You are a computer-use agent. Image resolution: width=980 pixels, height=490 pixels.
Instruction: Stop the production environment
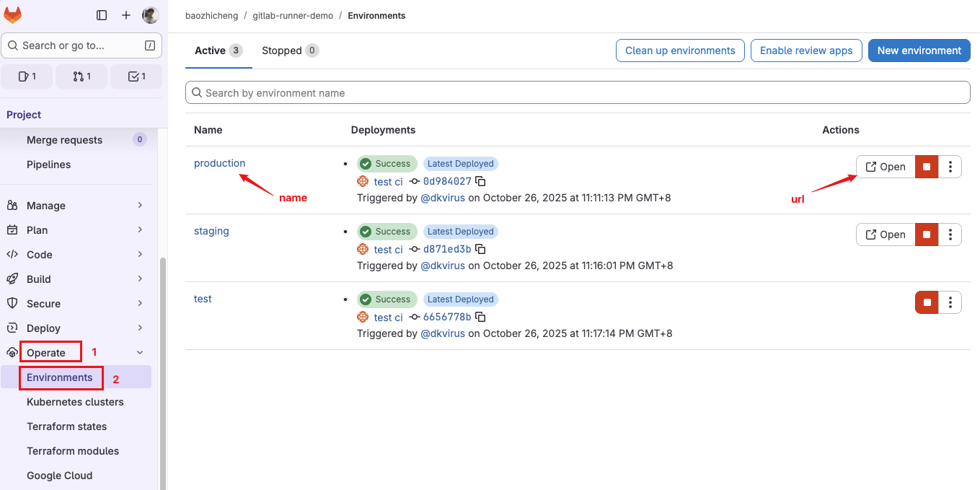pos(927,167)
